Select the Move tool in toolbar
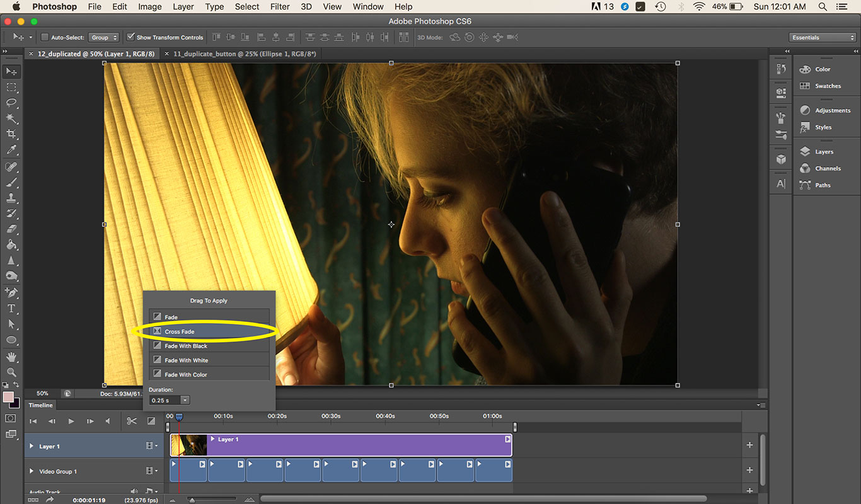This screenshot has width=861, height=504. coord(11,71)
